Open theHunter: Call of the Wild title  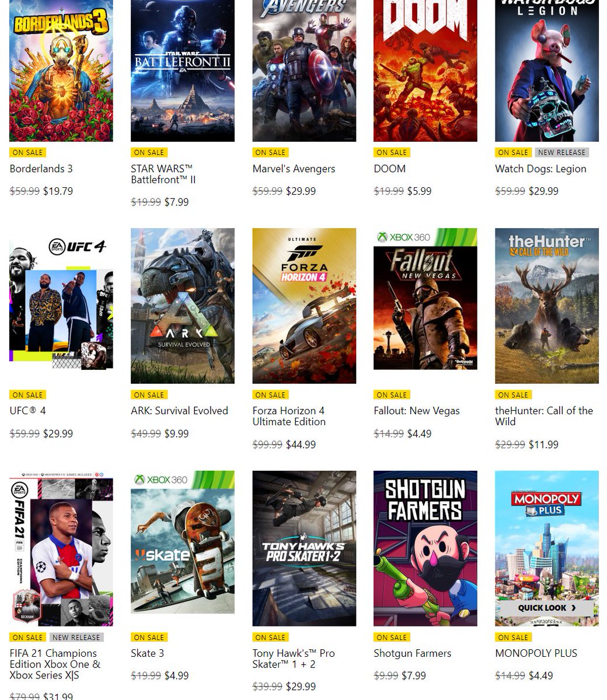point(544,416)
